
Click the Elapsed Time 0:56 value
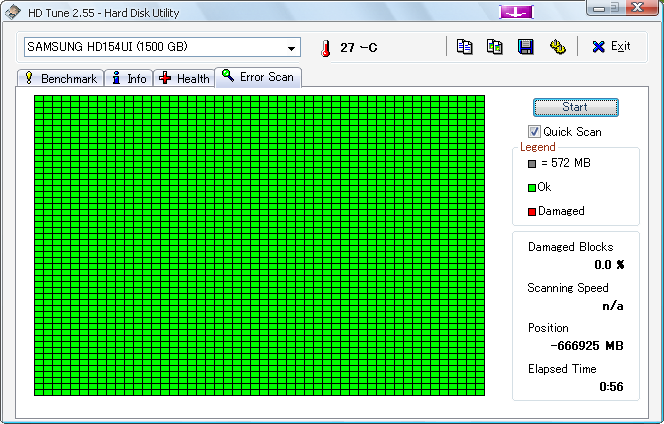(x=611, y=386)
